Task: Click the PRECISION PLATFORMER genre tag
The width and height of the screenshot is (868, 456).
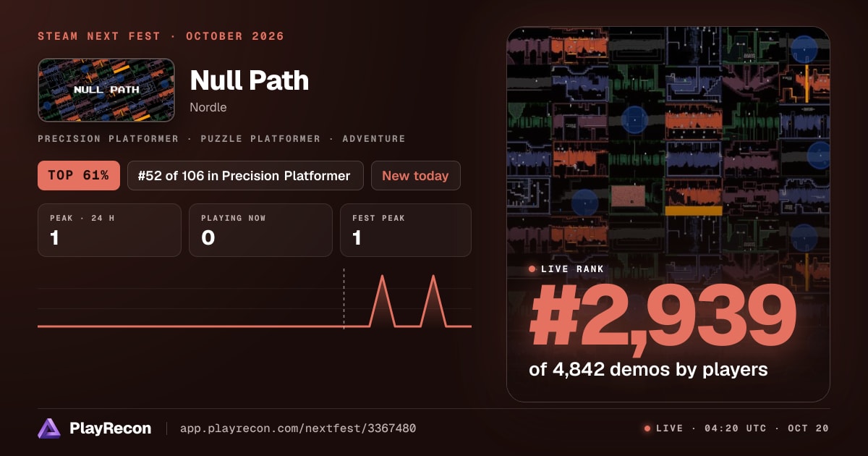Action: pos(108,139)
